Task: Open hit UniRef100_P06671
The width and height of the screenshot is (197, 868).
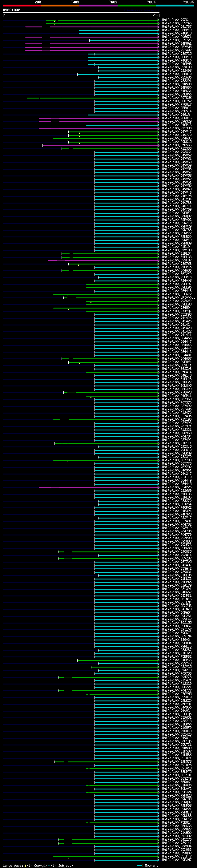Action: pyautogui.click(x=176, y=37)
